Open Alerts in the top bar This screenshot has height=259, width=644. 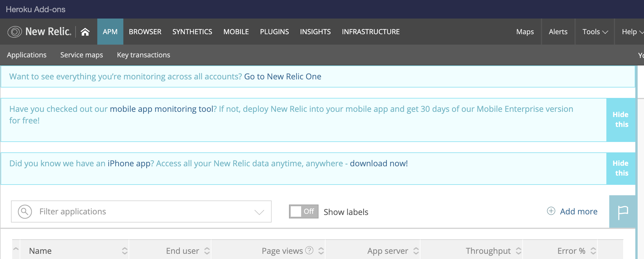558,32
